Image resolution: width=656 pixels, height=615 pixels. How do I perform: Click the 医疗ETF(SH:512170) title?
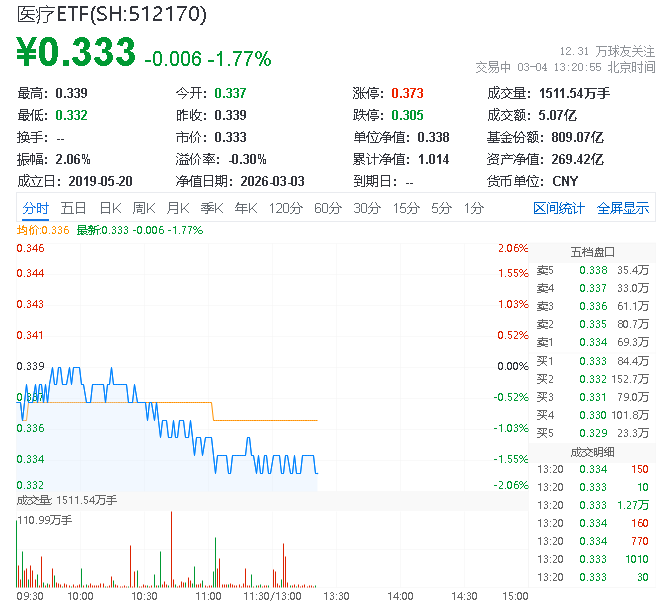[x=111, y=15]
